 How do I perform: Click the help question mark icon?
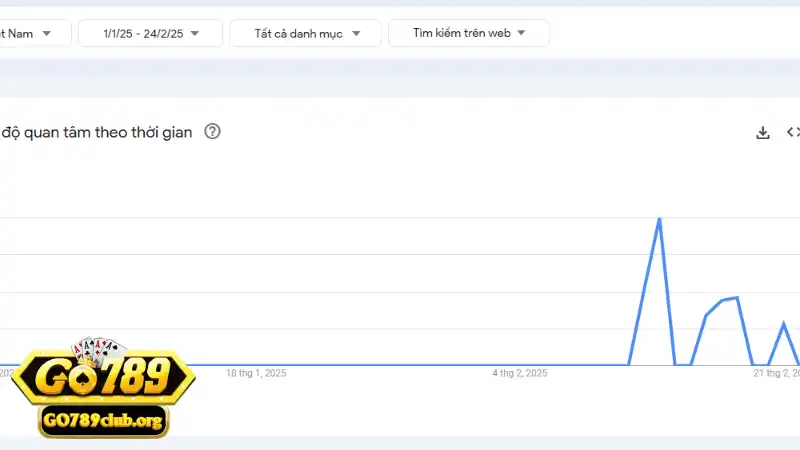pyautogui.click(x=212, y=132)
